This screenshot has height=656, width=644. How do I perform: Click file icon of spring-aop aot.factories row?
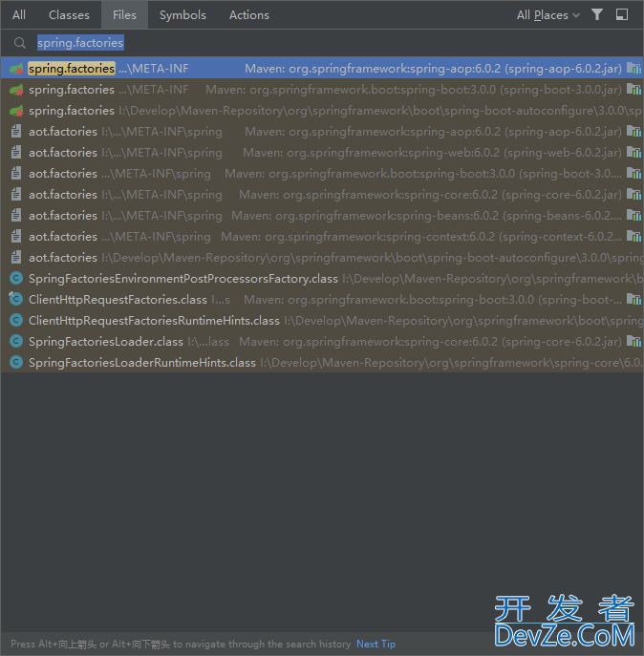(16, 132)
